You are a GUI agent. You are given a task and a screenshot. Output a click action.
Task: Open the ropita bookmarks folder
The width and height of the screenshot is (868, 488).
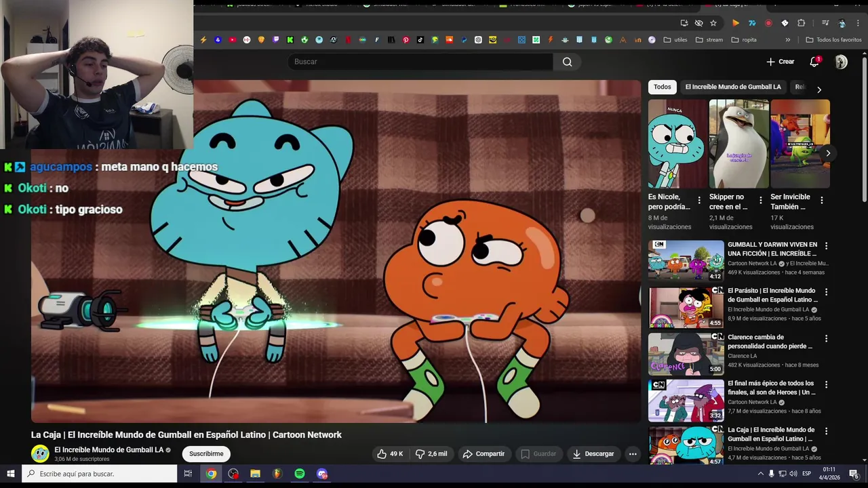coord(743,40)
